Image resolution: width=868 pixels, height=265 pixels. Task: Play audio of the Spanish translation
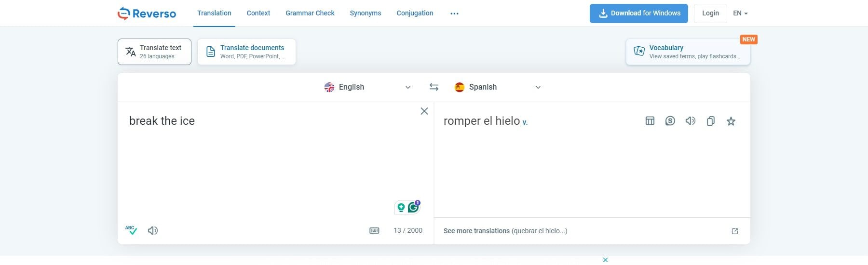pyautogui.click(x=690, y=121)
